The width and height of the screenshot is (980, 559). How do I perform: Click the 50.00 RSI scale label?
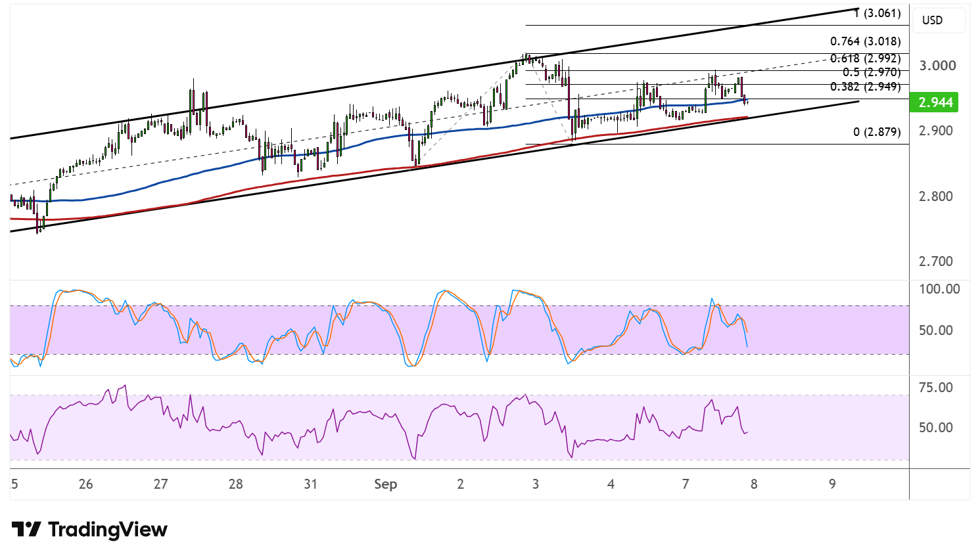[936, 428]
